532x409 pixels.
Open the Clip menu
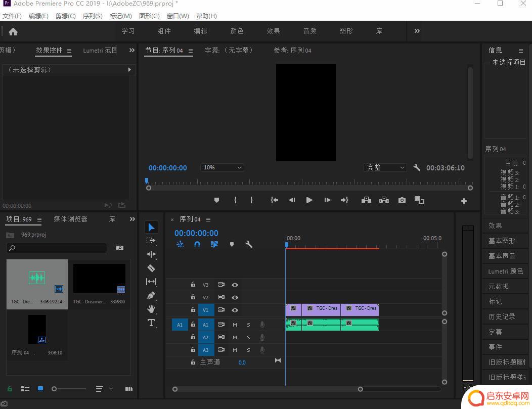pos(65,16)
